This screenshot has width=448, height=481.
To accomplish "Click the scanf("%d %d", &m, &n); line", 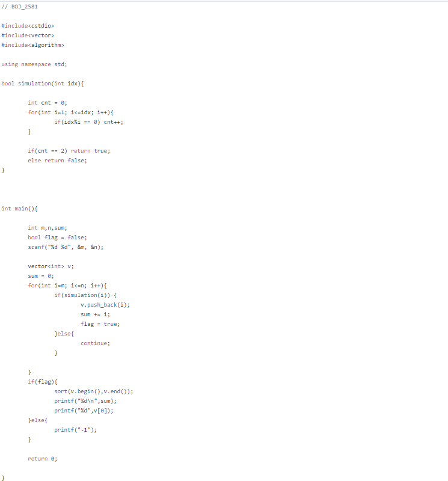I will 66,247.
